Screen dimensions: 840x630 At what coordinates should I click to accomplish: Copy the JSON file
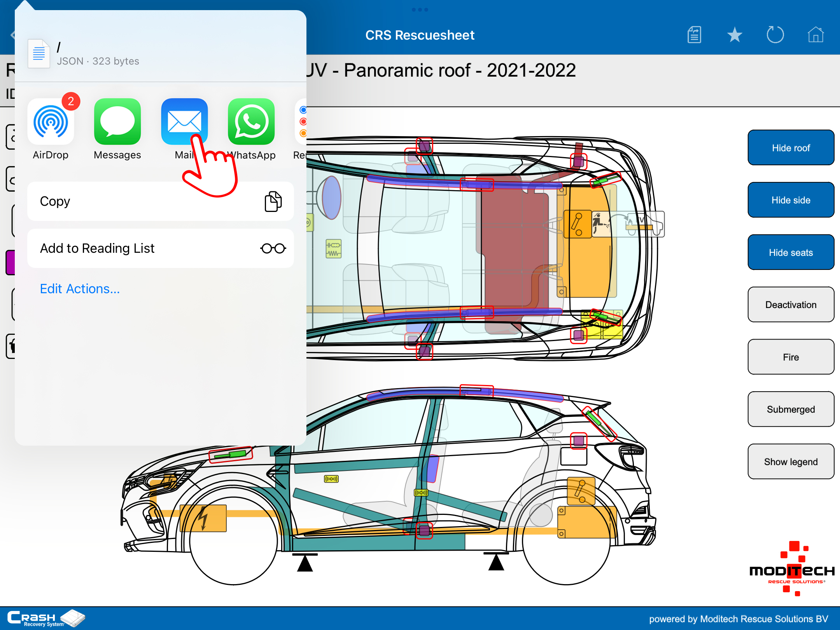161,201
